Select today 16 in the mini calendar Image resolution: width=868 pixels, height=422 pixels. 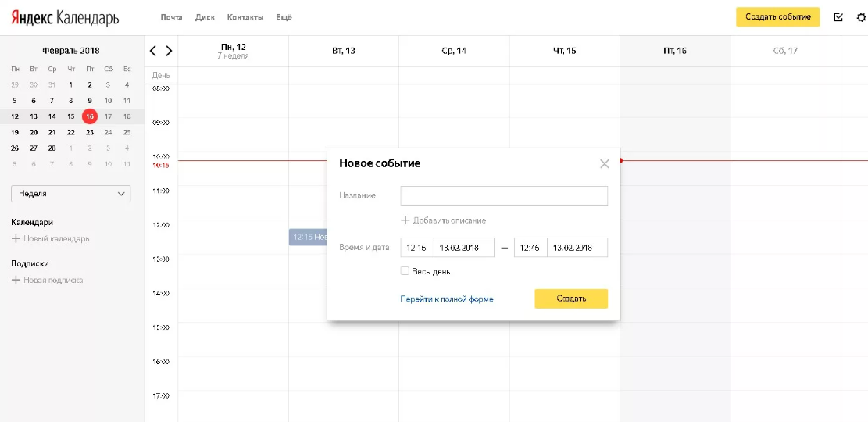coord(89,116)
